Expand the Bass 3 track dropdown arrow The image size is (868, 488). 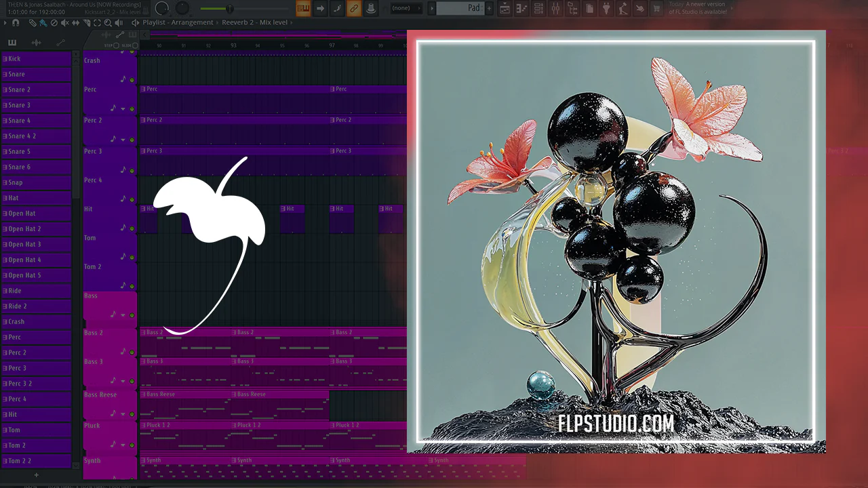point(123,382)
